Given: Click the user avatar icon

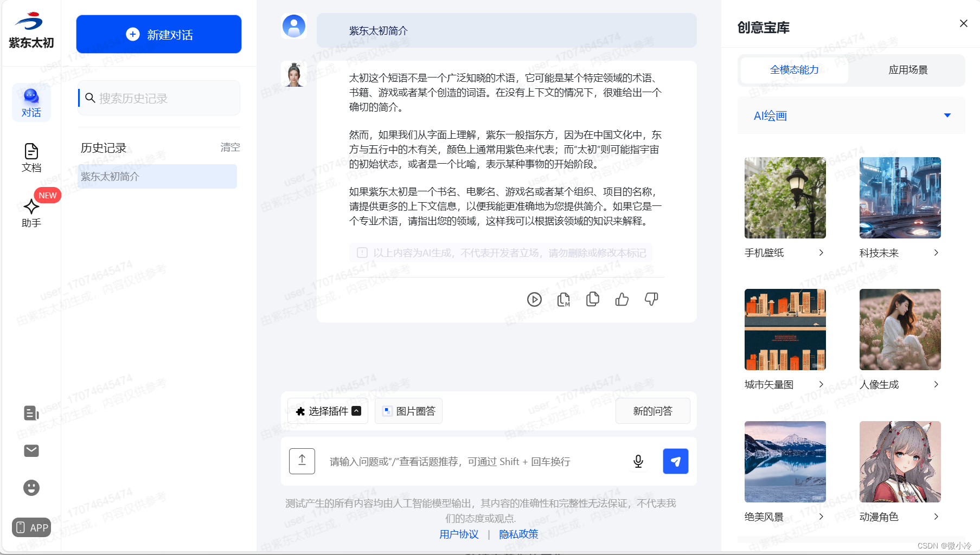Looking at the screenshot, I should coord(294,26).
